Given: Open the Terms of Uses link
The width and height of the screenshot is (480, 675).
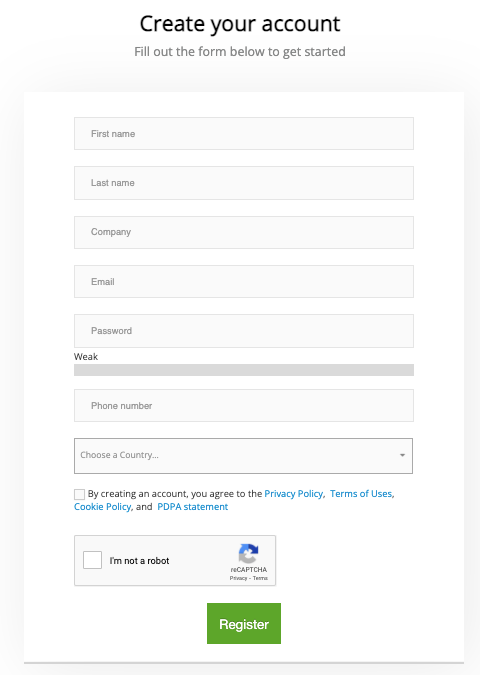Looking at the screenshot, I should [361, 493].
